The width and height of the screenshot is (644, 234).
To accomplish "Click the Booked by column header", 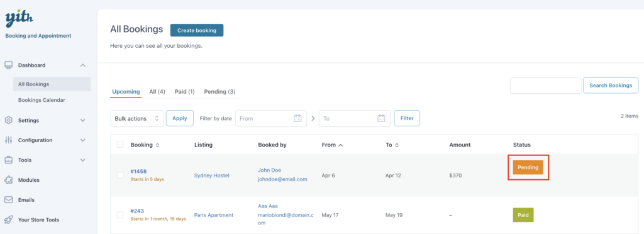I will [272, 145].
